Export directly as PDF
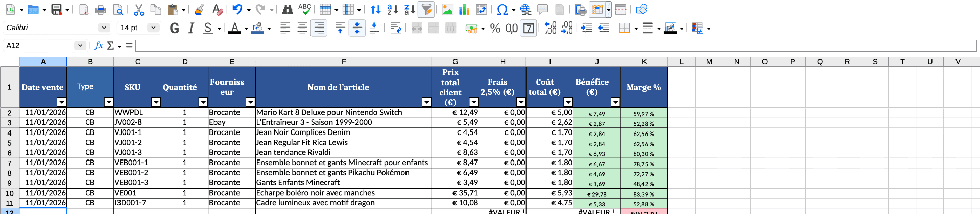This screenshot has width=980, height=214. pyautogui.click(x=84, y=9)
